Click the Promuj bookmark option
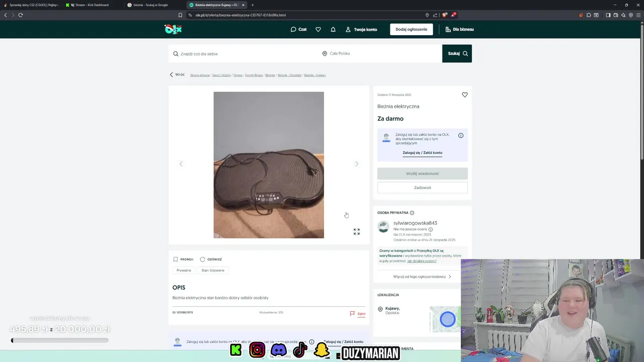 coord(183,259)
